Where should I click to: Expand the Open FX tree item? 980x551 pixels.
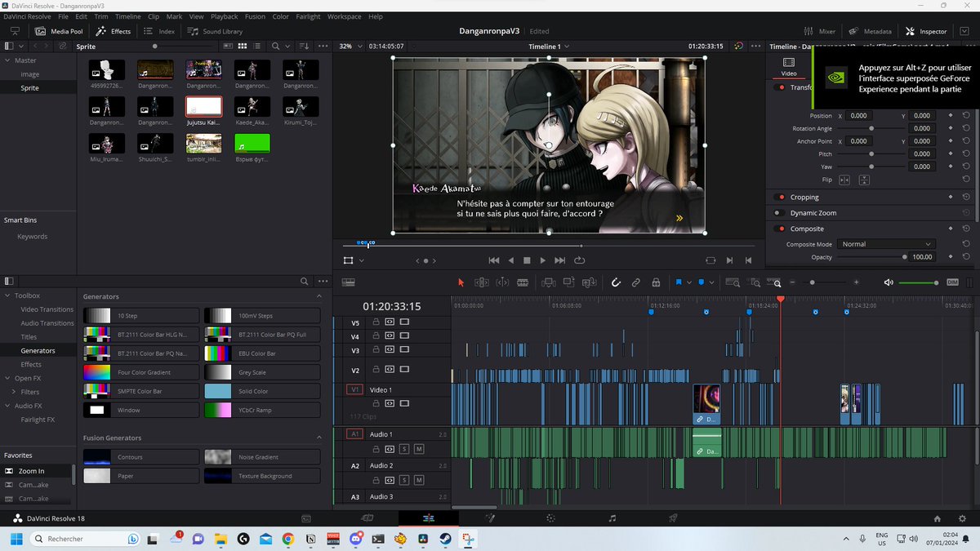pos(7,378)
